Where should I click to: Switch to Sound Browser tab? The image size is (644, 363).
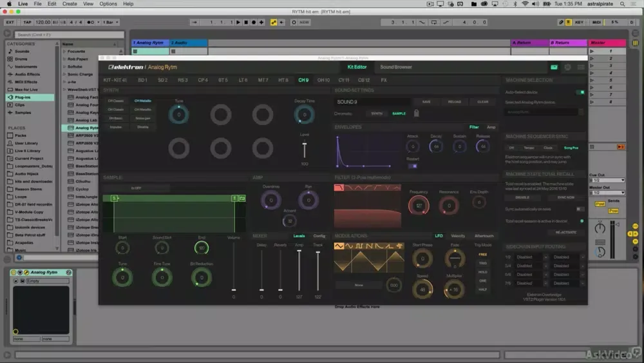[x=396, y=67]
